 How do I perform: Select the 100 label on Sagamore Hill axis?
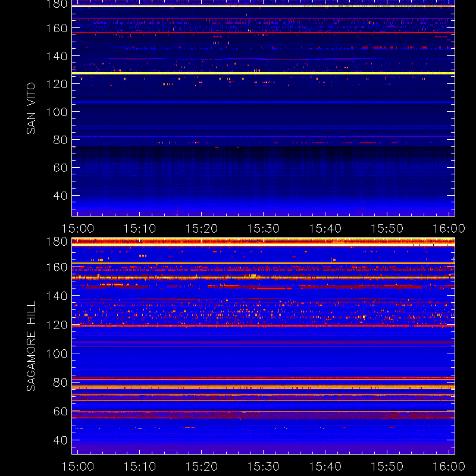coord(57,353)
